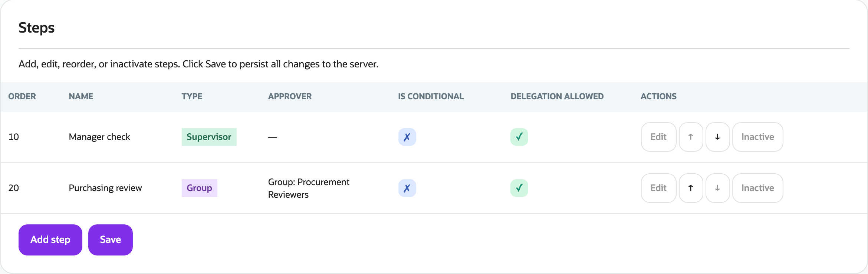The height and width of the screenshot is (274, 868).
Task: Click the DELEGATION ALLOWED column header
Action: (557, 96)
